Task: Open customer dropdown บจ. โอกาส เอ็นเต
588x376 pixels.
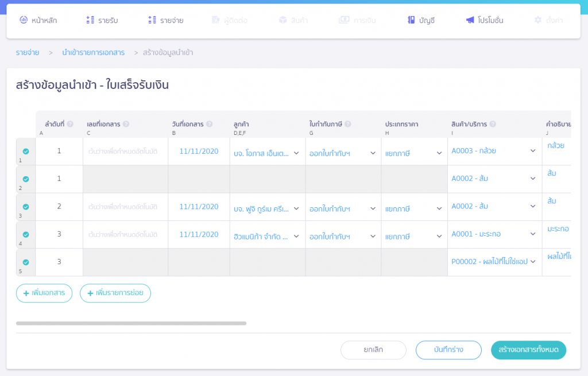Action: tap(266, 153)
